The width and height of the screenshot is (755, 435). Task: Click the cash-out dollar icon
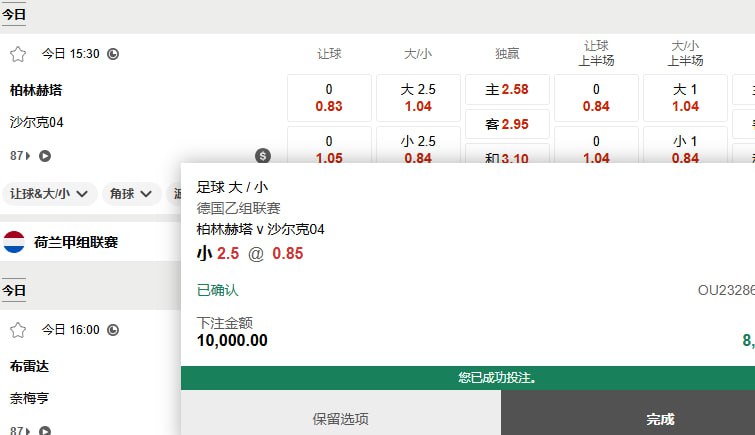[x=262, y=155]
